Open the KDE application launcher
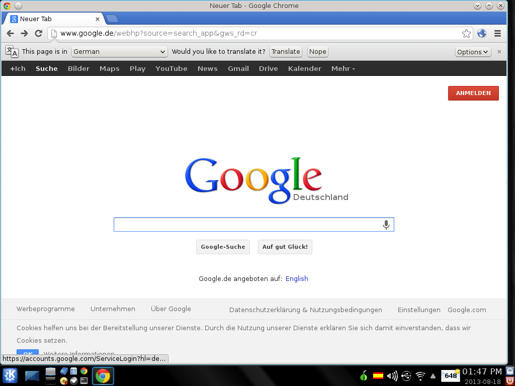The width and height of the screenshot is (515, 386). click(x=10, y=376)
